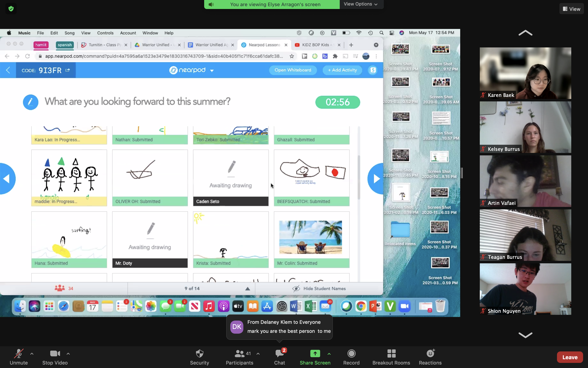Click the drawings list scrollbar
Screen dimensions: 588x368
pos(359,178)
